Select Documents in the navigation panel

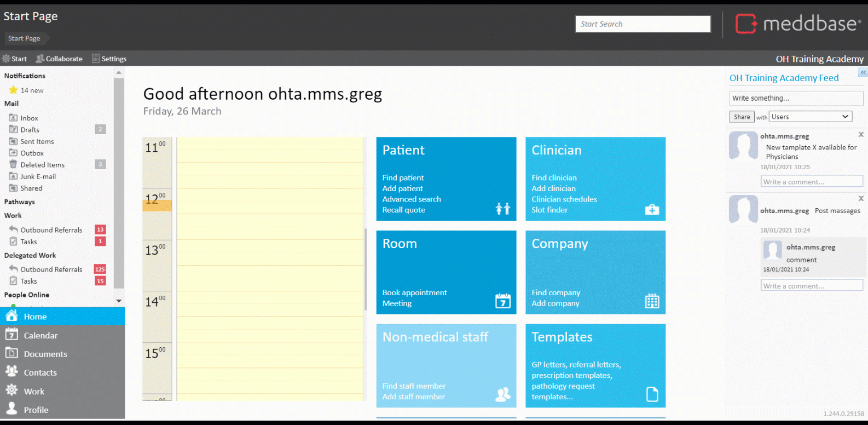tap(62, 354)
